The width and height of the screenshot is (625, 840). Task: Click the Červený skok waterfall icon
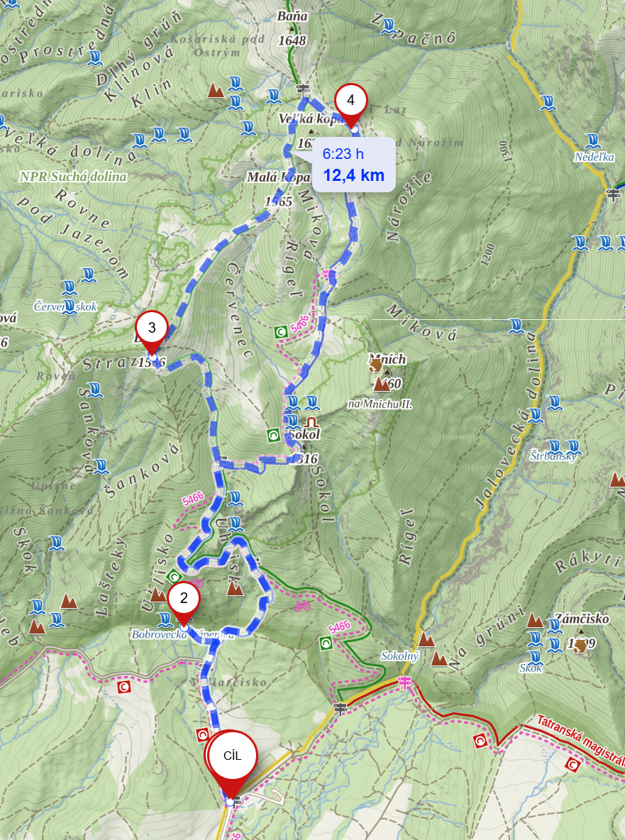click(x=69, y=307)
